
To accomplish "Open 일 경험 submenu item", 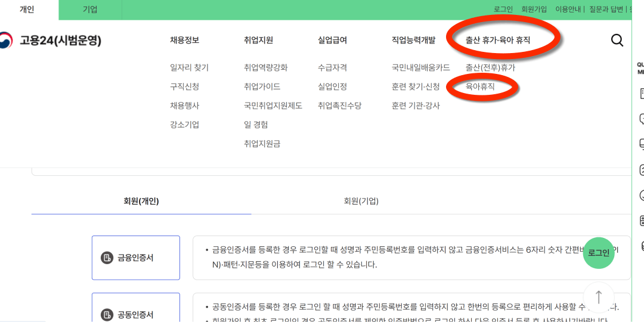I will click(x=256, y=125).
